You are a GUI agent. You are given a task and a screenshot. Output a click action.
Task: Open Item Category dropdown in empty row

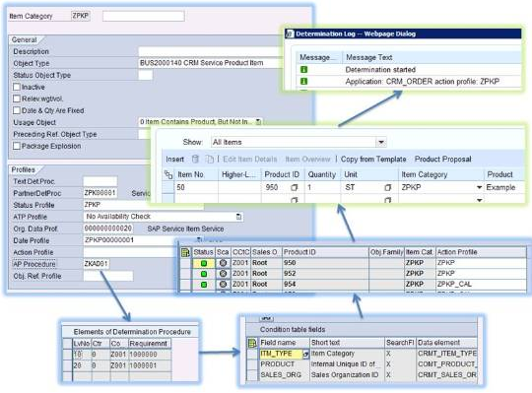(x=479, y=200)
